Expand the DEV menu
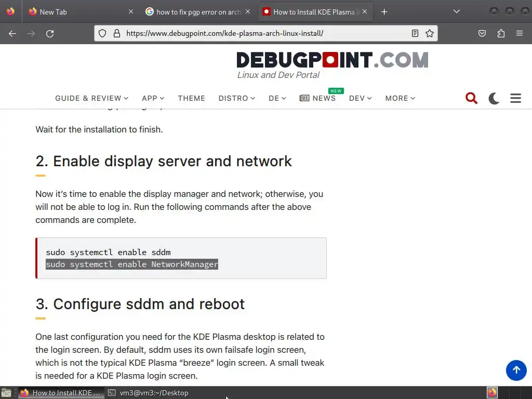 point(360,98)
